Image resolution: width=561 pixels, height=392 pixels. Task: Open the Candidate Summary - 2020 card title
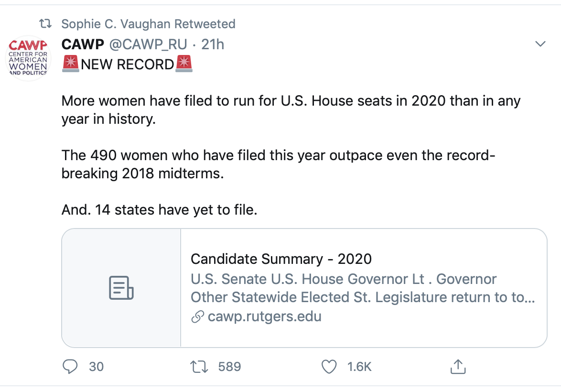tap(281, 259)
